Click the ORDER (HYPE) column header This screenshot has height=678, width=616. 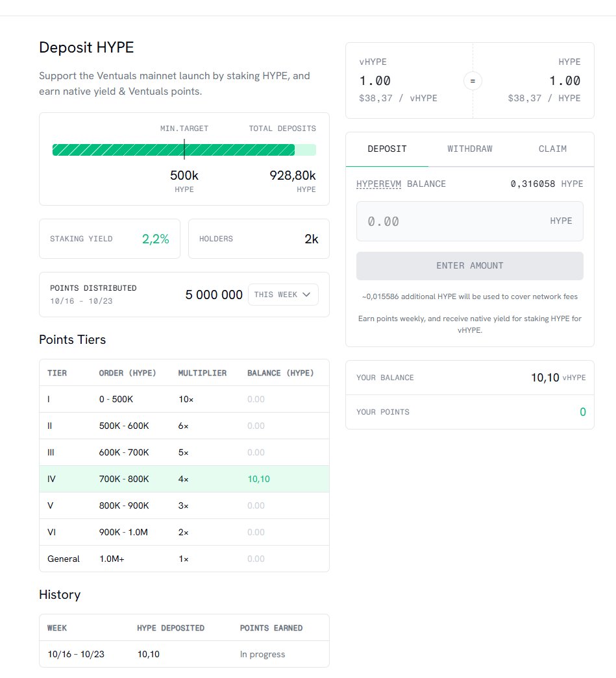(x=128, y=372)
